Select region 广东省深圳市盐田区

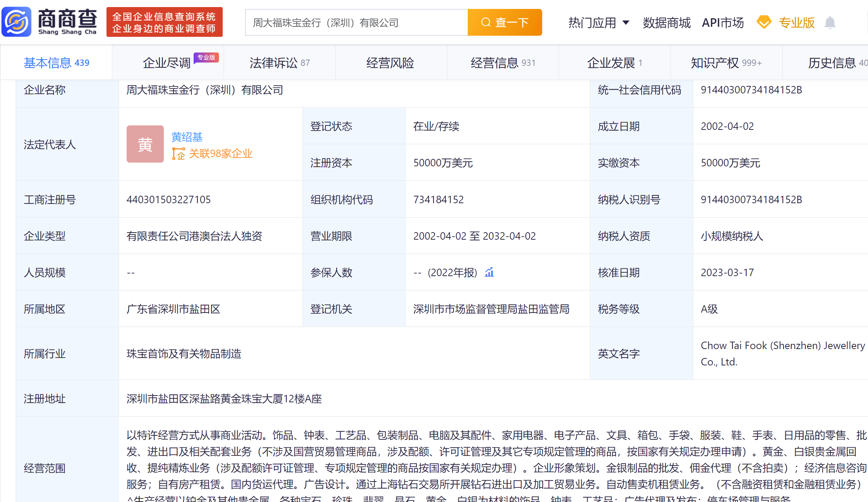click(x=173, y=309)
